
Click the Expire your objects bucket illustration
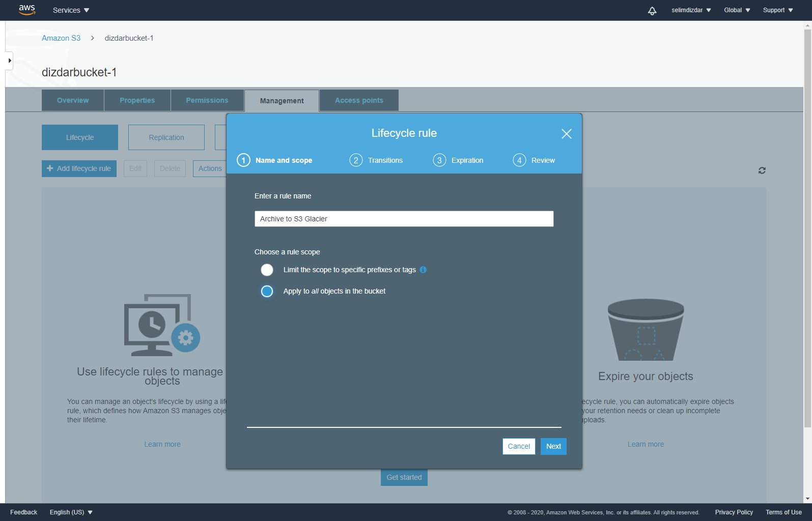click(646, 330)
